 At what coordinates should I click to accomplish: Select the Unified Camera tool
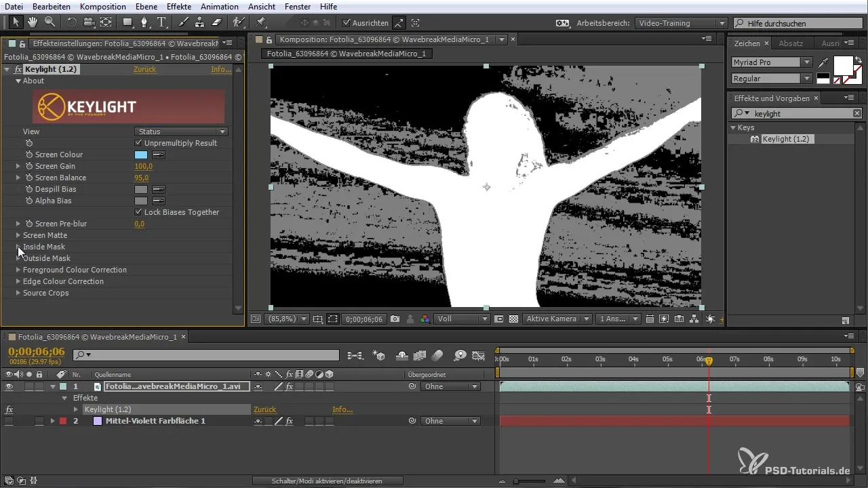click(x=89, y=22)
